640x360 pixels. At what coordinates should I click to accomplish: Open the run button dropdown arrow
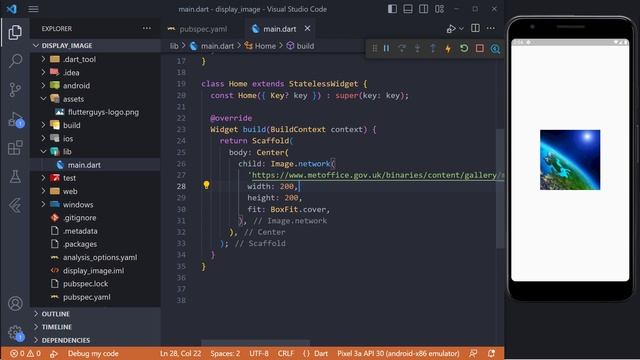click(x=461, y=29)
